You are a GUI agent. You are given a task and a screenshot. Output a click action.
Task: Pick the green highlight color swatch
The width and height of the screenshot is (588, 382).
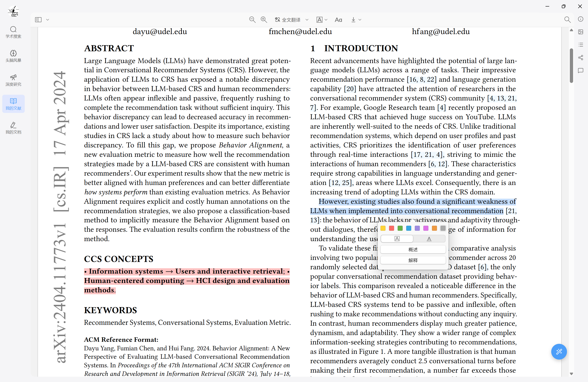click(x=400, y=228)
